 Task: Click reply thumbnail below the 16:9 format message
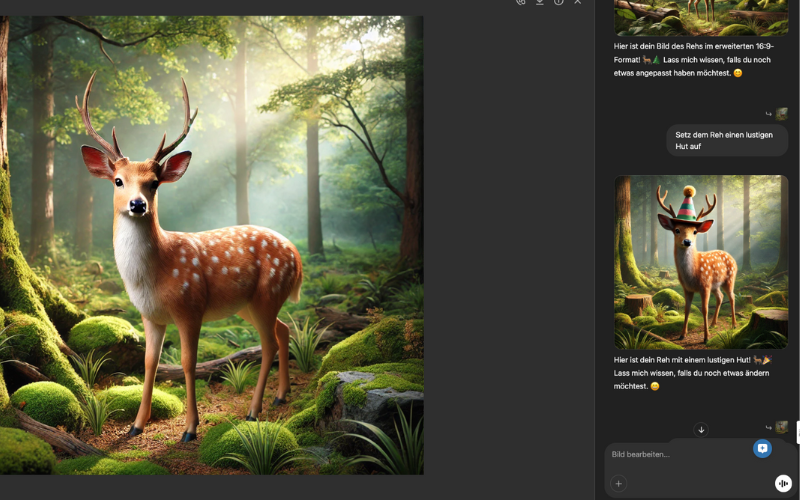(x=782, y=114)
